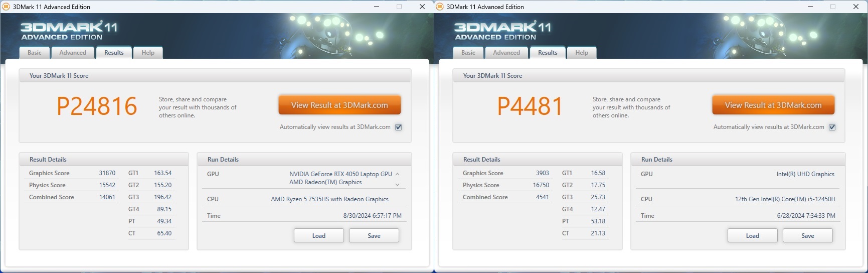Click Save button in right window
Screen dimensions: 868x273
coord(808,235)
